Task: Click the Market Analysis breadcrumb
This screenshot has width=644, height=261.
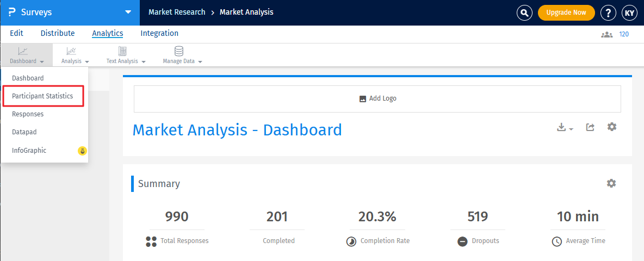Action: coord(246,13)
